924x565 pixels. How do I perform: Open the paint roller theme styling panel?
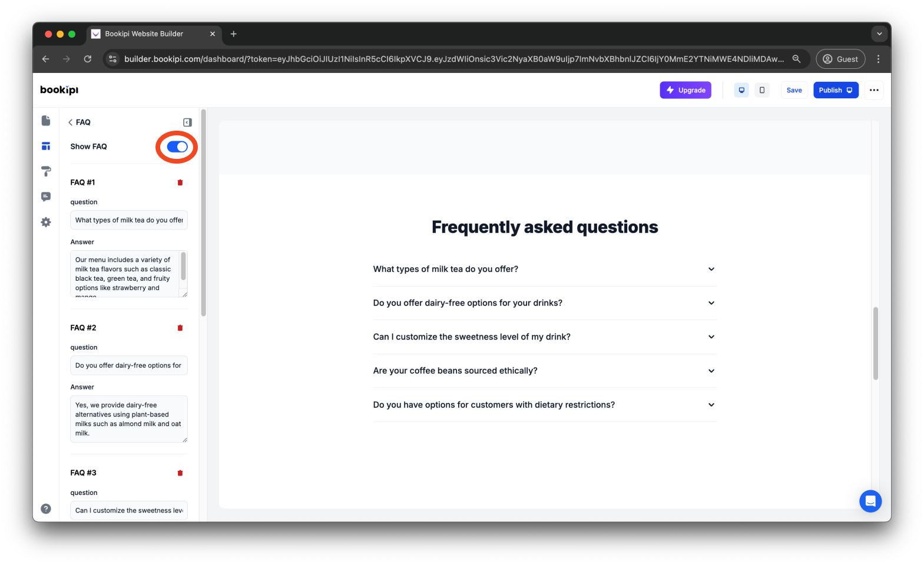[46, 171]
